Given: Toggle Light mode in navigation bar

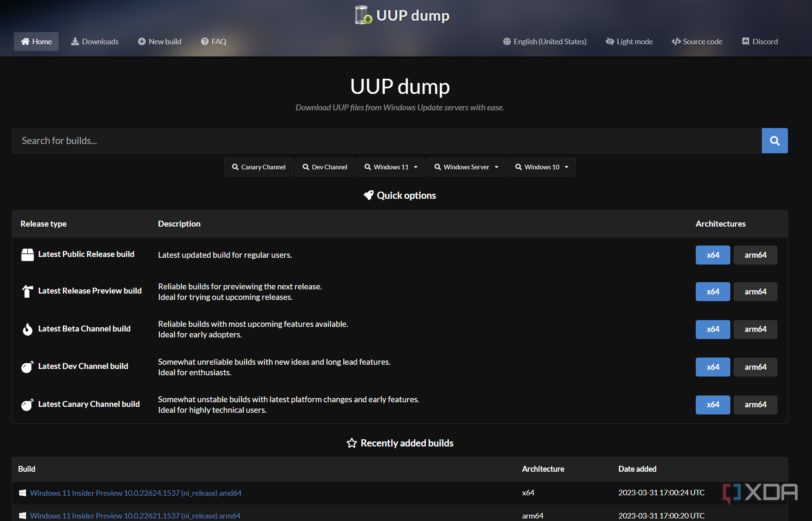Looking at the screenshot, I should click(x=629, y=41).
